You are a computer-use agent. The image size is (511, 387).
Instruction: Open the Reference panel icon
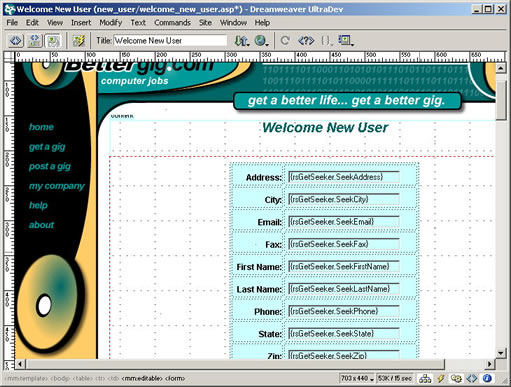pos(306,41)
